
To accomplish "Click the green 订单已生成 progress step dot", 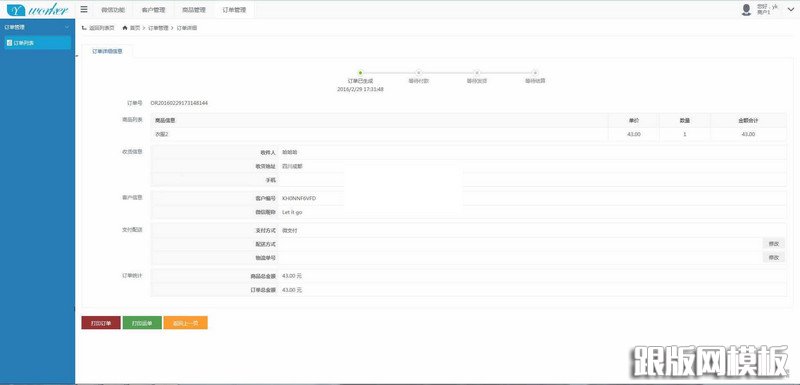I will pos(360,73).
